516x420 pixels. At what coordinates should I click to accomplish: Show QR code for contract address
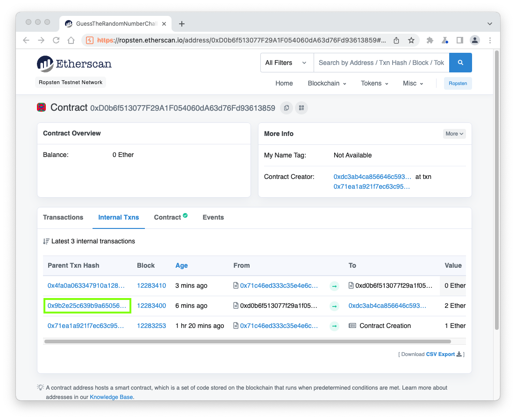pos(301,108)
